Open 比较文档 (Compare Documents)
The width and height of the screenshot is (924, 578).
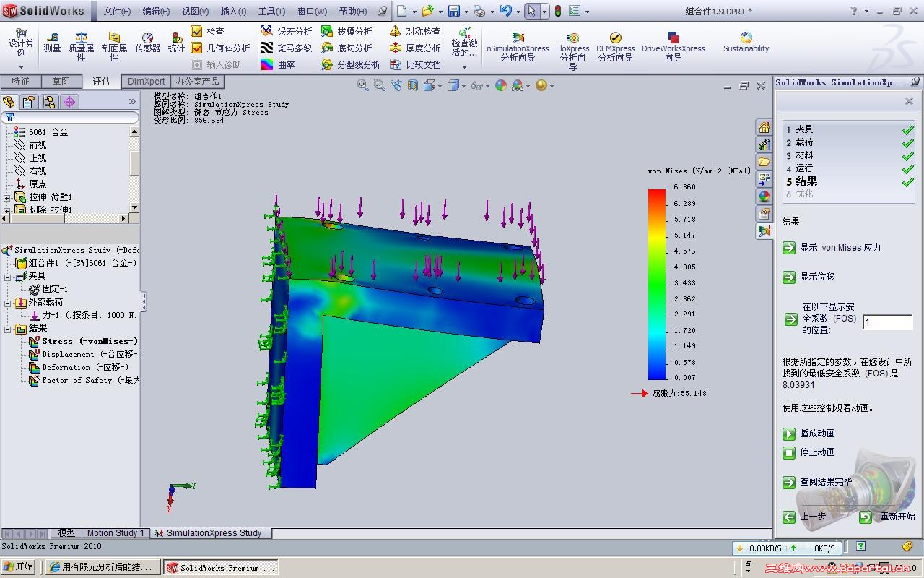coord(415,65)
